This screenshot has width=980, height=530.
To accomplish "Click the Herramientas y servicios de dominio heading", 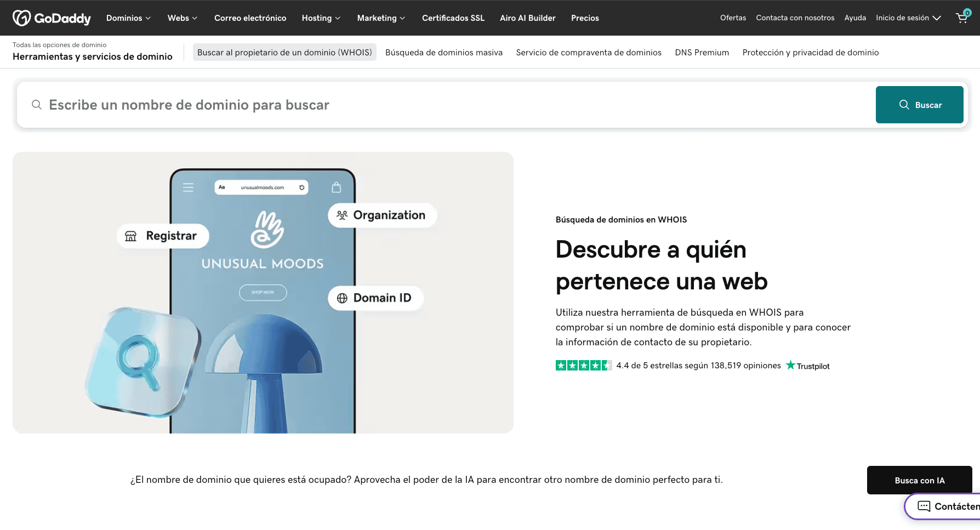I will 93,56.
